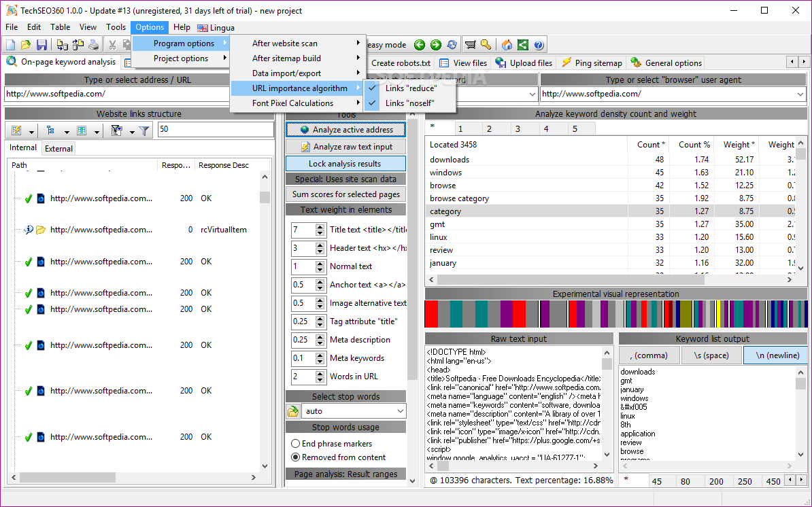The width and height of the screenshot is (812, 507).
Task: Click the blue refresh icon
Action: (x=452, y=45)
